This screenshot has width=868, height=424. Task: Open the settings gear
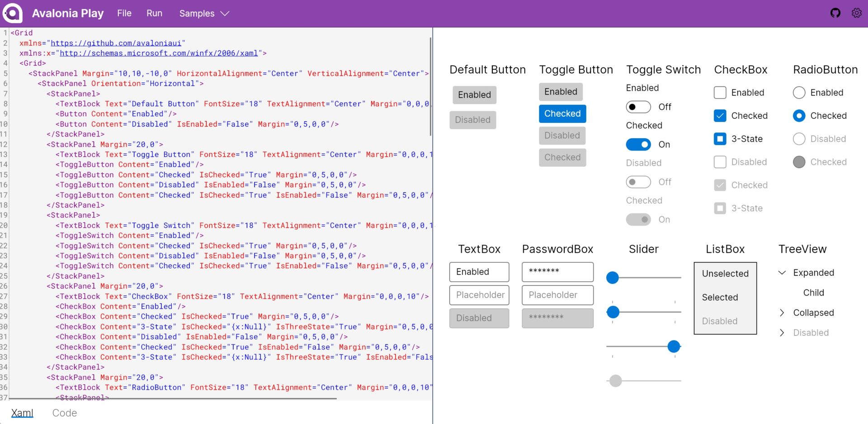857,13
